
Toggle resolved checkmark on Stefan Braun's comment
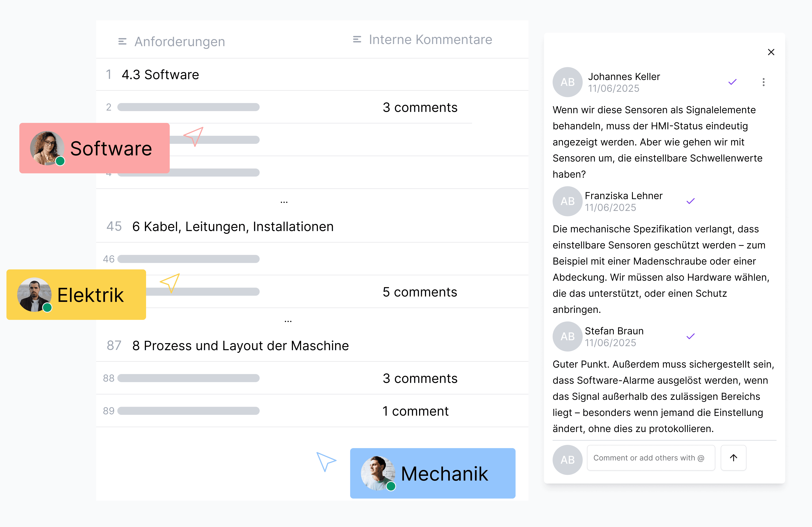click(690, 336)
